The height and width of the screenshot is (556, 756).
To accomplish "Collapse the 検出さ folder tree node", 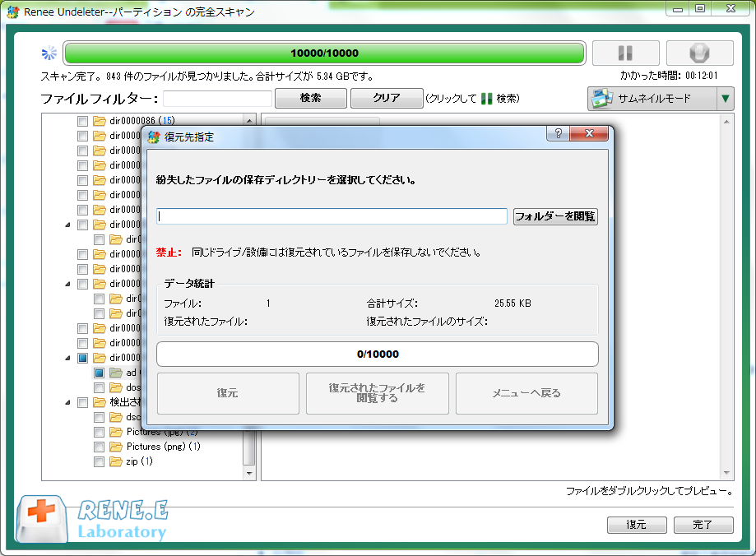I will point(67,403).
